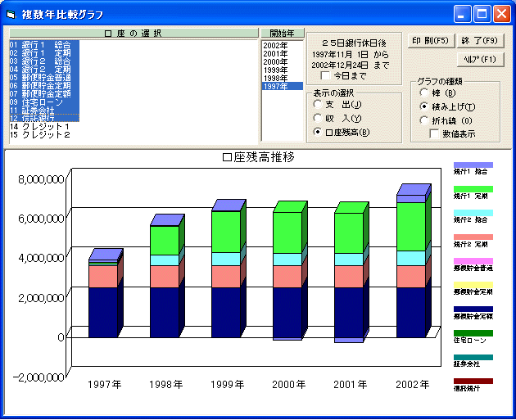516x420 pixels.
Task: Switch to 折れ線 line graph type
Action: pyautogui.click(x=423, y=120)
